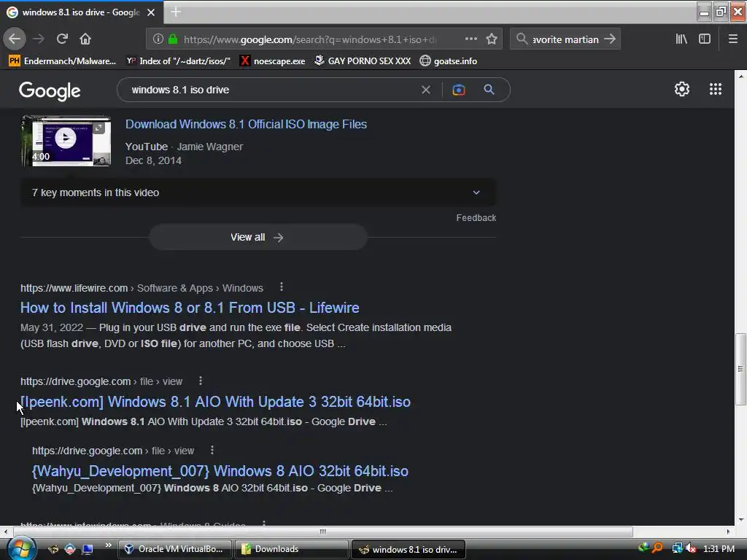Viewport: 747px width, 560px height.
Task: Click the Google magnifier search button
Action: (489, 90)
